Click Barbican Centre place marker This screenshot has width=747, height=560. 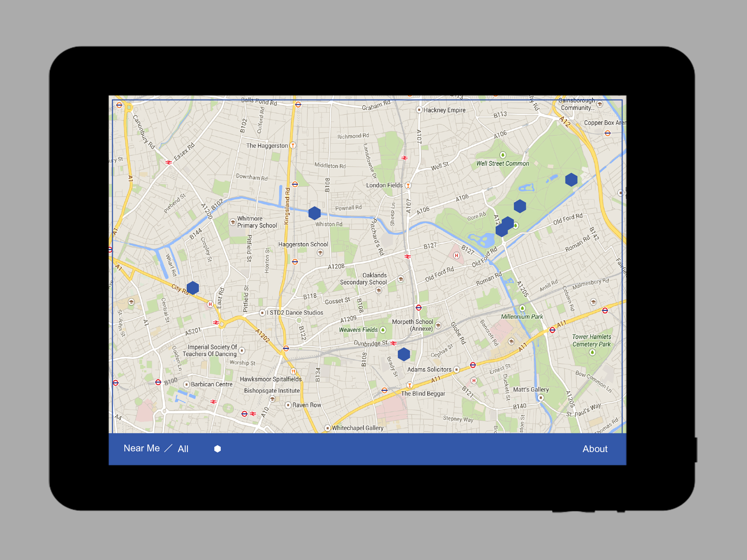point(186,384)
